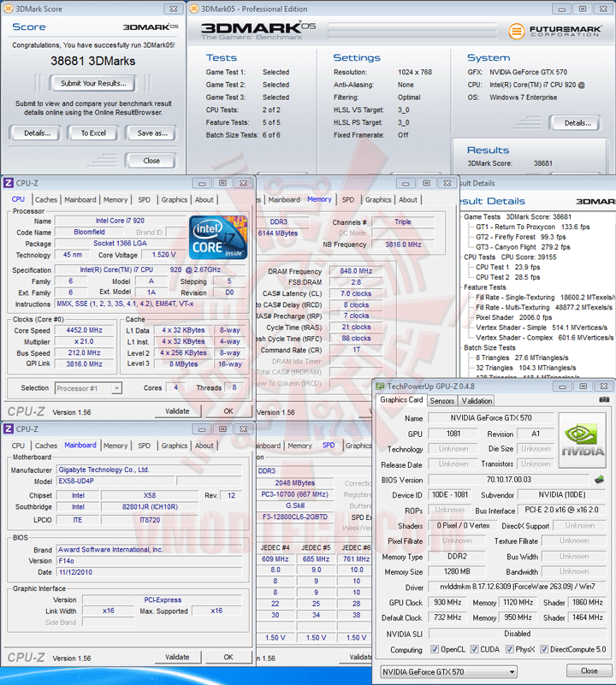The width and height of the screenshot is (616, 685).
Task: Click the GPU Clock 930 MHz value
Action: pyautogui.click(x=447, y=602)
